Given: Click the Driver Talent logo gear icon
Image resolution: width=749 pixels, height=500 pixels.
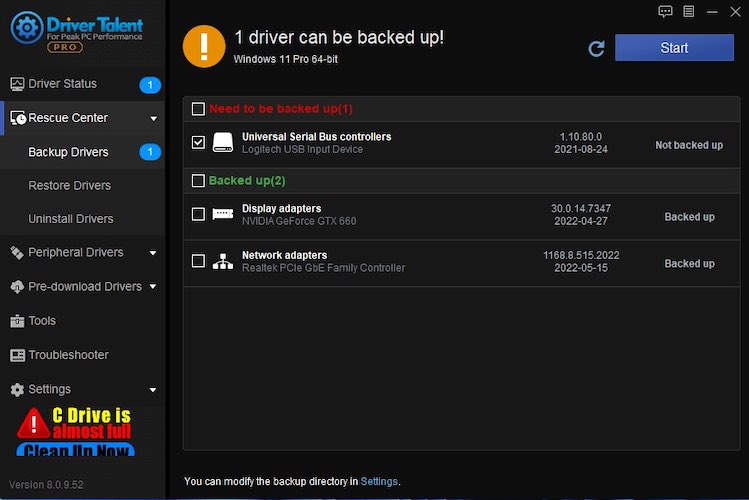Looking at the screenshot, I should tap(27, 28).
